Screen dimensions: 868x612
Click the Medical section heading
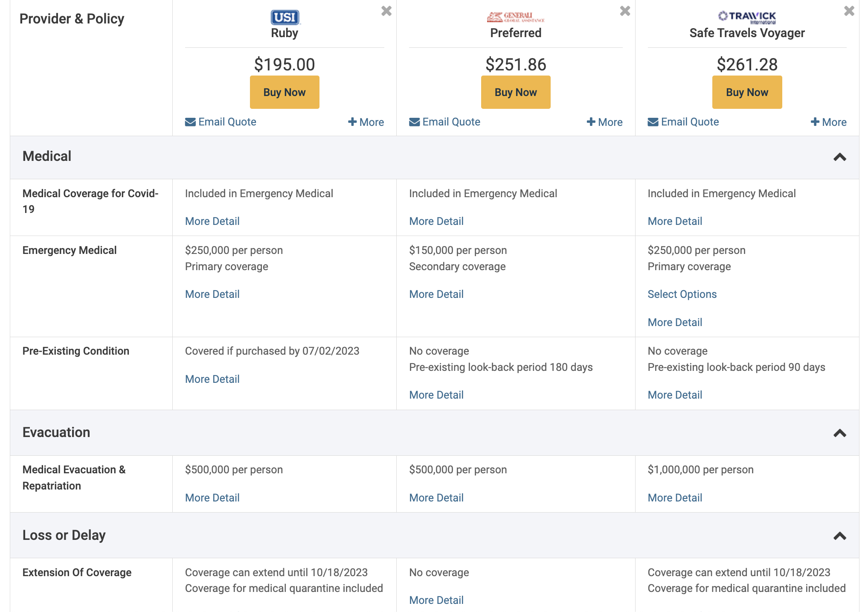point(47,156)
